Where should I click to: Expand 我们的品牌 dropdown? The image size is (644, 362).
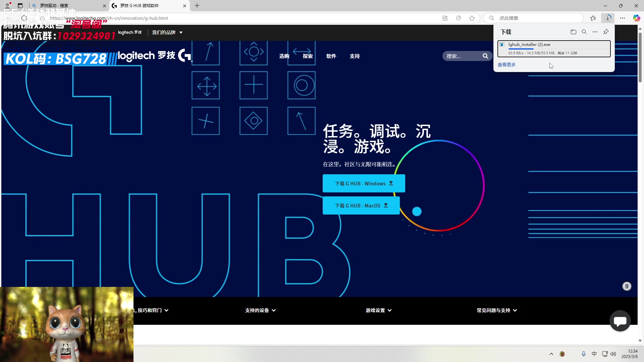(x=167, y=33)
